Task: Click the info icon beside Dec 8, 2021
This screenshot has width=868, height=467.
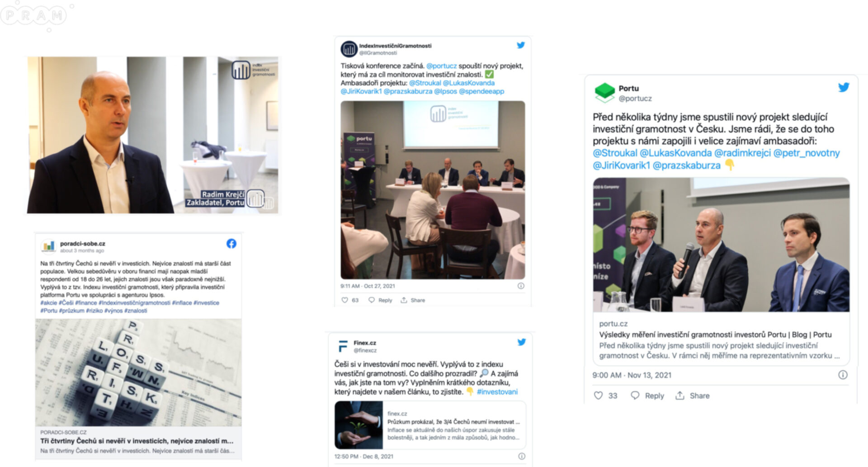Action: pos(522,456)
